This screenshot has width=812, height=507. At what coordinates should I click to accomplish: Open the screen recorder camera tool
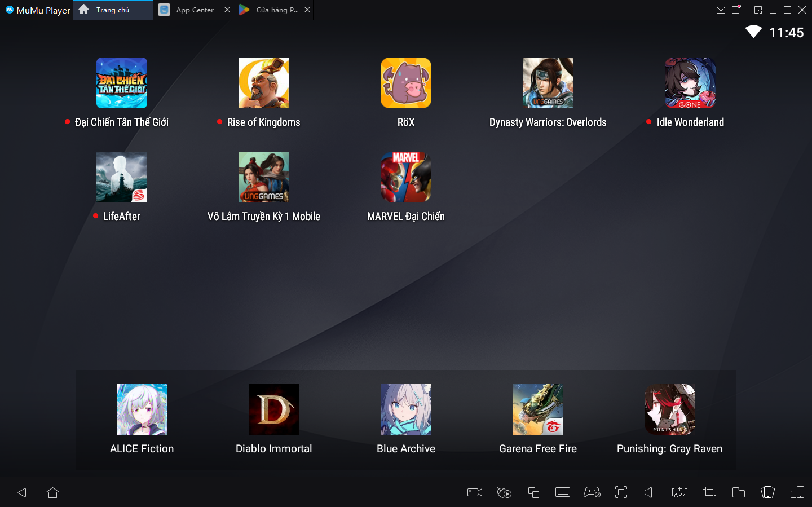coord(475,492)
